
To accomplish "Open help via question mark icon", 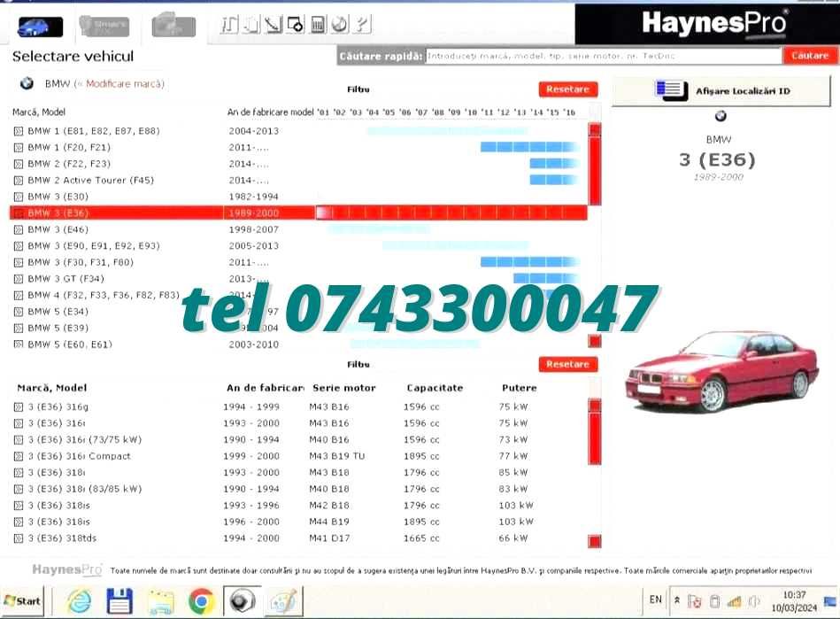I will (362, 25).
